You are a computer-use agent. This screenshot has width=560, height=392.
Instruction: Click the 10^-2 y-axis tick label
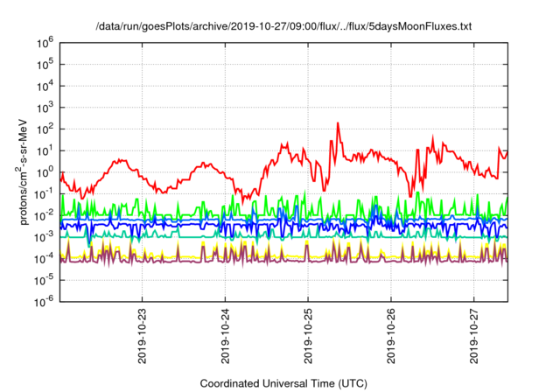[44, 215]
